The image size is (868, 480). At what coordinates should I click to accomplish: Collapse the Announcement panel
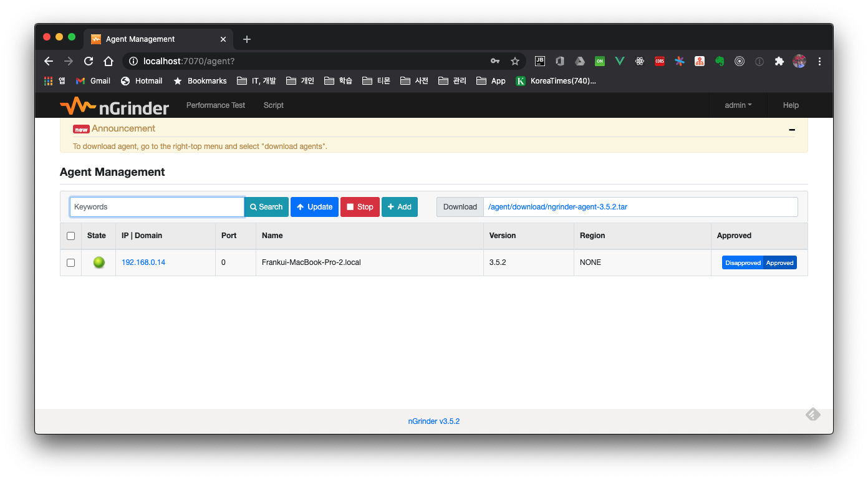[791, 130]
